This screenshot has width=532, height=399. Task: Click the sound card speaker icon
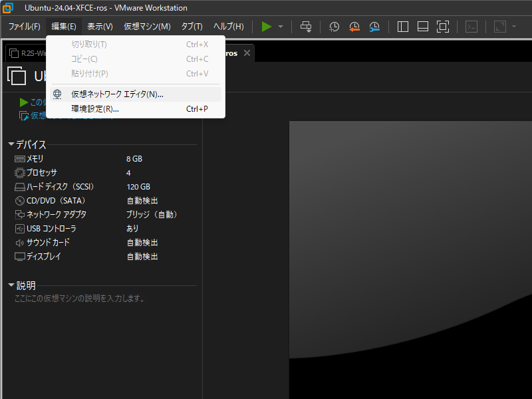pos(20,243)
